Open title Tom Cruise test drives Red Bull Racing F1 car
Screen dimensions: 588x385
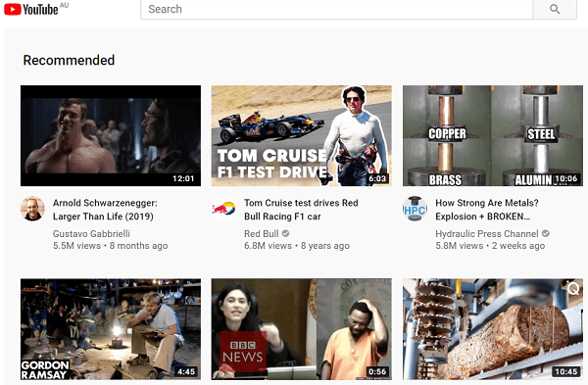(x=301, y=210)
